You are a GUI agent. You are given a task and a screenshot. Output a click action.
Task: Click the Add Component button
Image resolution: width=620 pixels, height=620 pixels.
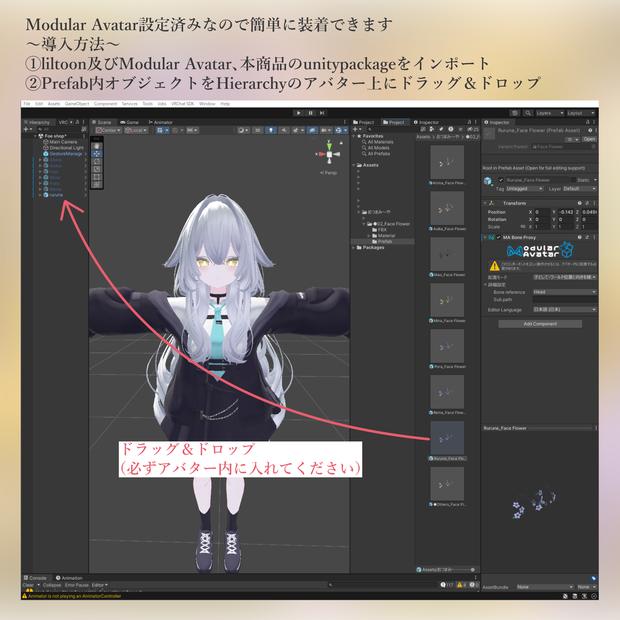[x=540, y=324]
